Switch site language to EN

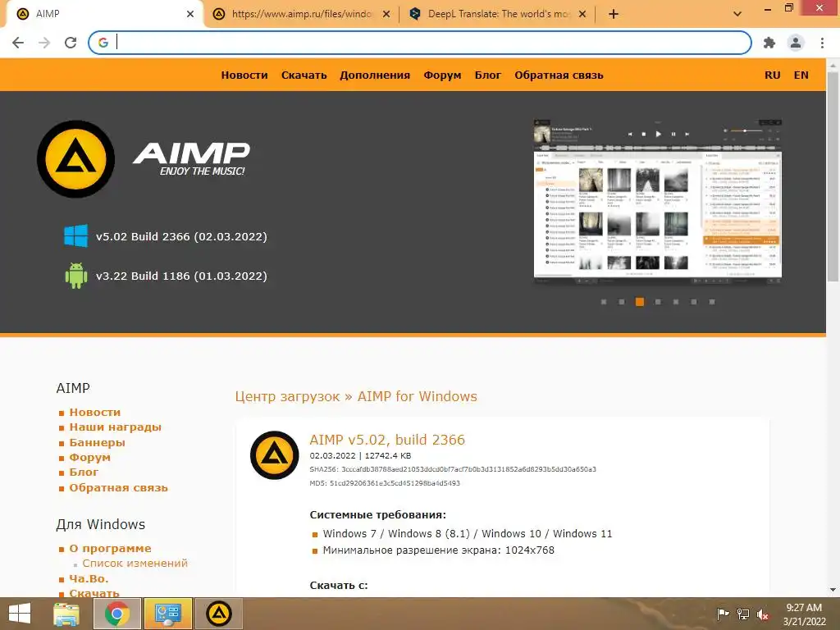click(801, 75)
